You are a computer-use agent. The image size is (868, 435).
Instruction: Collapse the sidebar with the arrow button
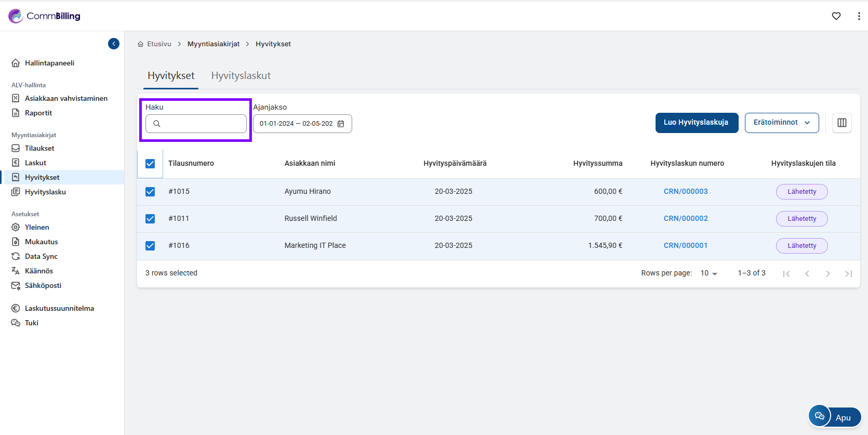(x=114, y=44)
